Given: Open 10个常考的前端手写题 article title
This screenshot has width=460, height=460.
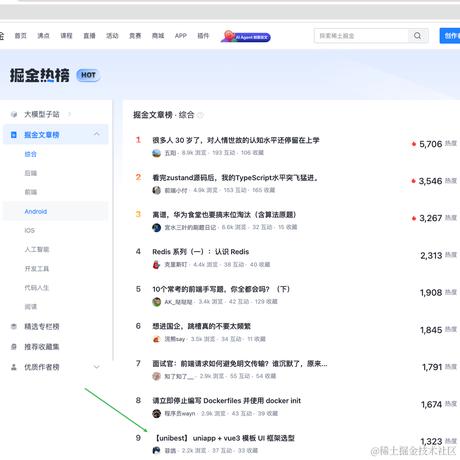Looking at the screenshot, I should point(221,289).
